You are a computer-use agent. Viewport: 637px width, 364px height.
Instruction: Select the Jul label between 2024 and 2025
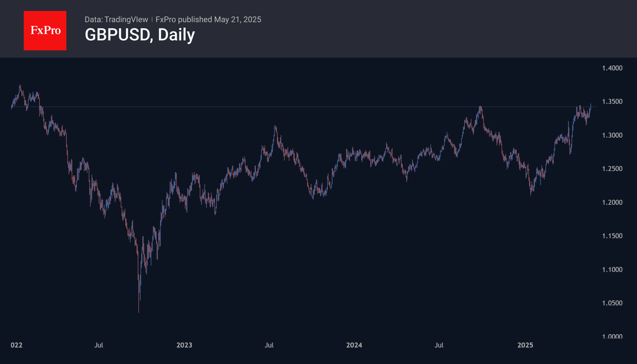point(439,345)
